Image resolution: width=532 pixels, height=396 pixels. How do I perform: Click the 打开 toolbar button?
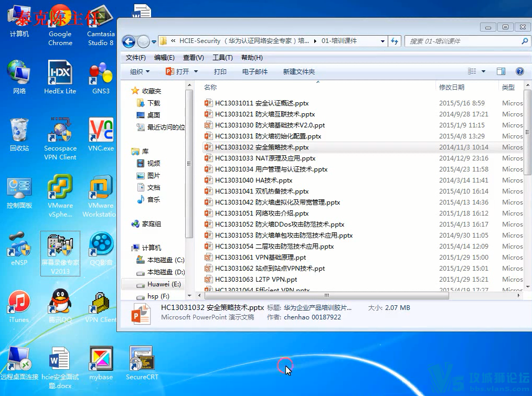[x=177, y=72]
